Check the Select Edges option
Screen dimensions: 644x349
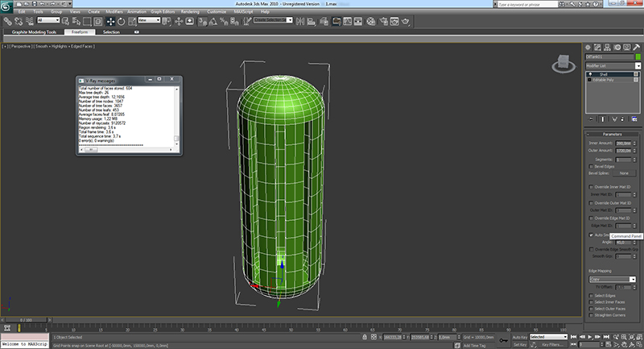click(x=591, y=296)
